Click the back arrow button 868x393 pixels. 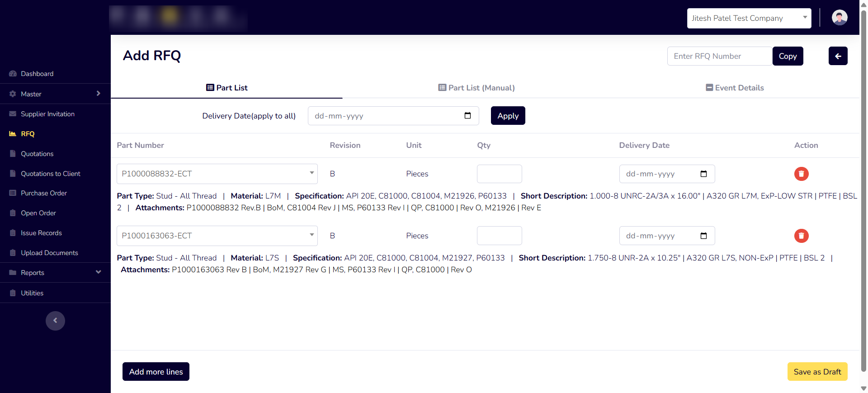coord(838,56)
